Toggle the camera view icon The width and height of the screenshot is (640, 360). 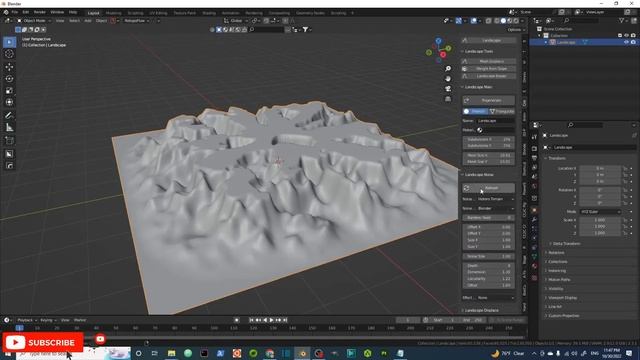pos(448,89)
